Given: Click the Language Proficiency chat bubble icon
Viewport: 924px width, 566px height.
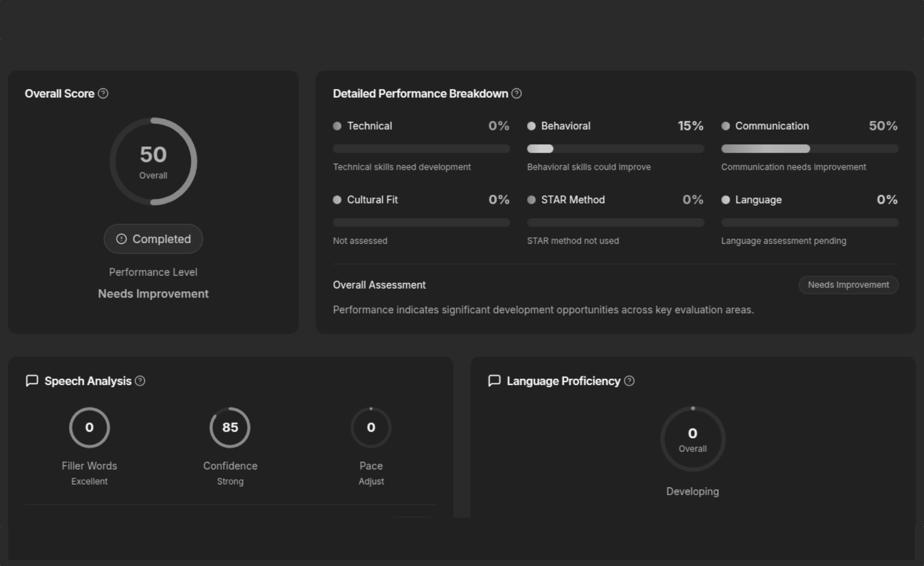Looking at the screenshot, I should coord(494,381).
